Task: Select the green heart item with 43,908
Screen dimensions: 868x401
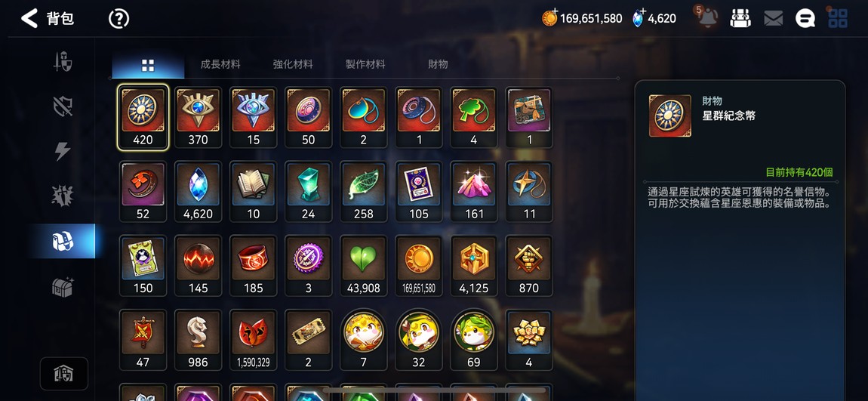Action: (x=363, y=265)
